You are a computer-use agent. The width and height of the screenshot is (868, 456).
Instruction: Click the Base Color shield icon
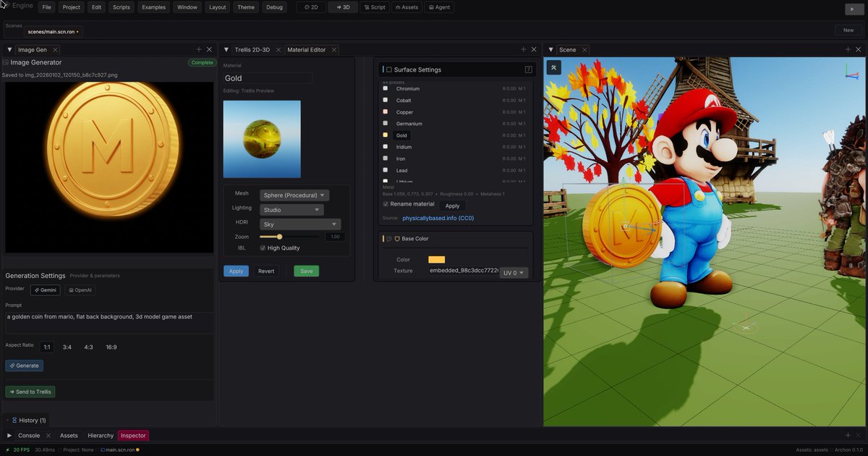point(397,239)
